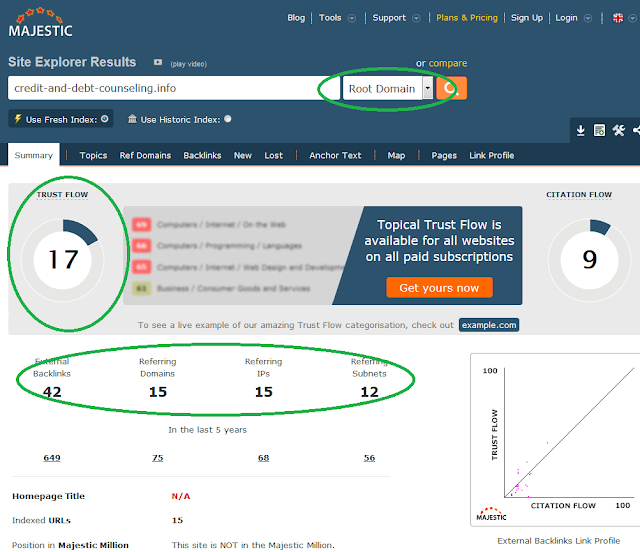Click the 75 historic domains link

pos(158,458)
